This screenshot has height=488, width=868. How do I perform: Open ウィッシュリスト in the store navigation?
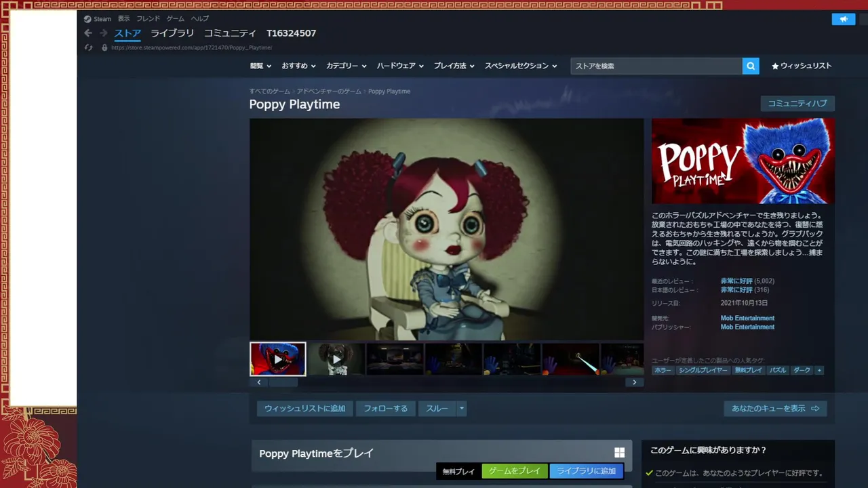(802, 66)
